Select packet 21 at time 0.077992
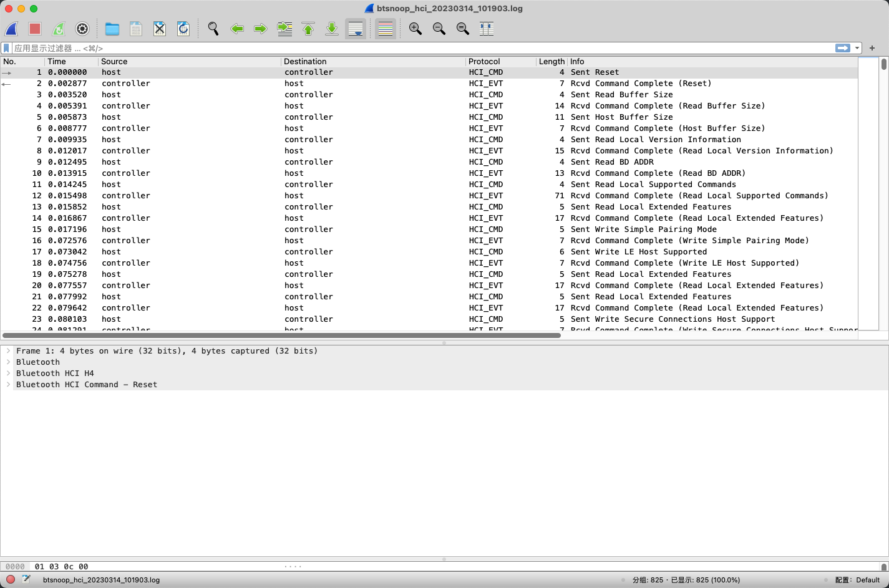This screenshot has height=588, width=889. click(429, 297)
